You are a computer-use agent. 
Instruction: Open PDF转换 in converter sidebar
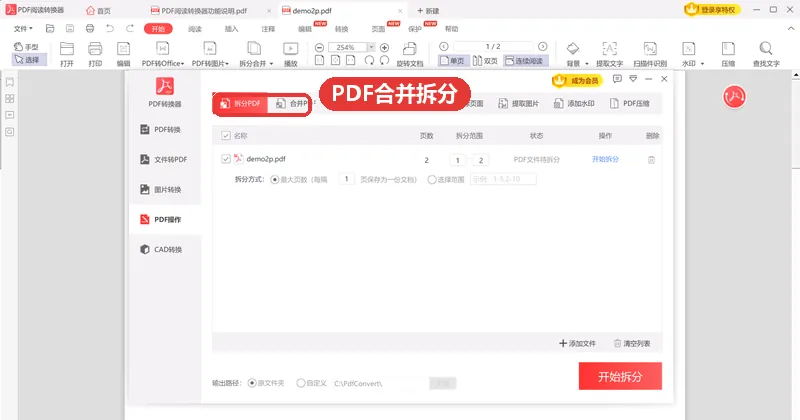[161, 130]
